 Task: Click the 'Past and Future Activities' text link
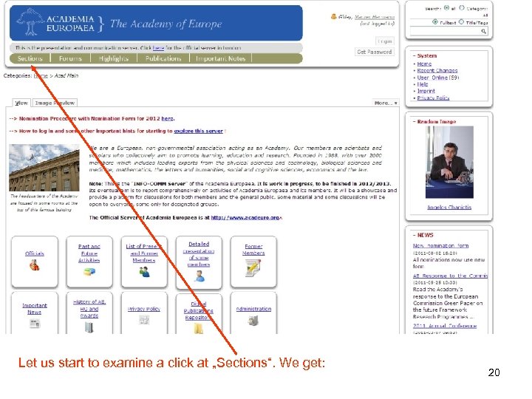coord(89,253)
